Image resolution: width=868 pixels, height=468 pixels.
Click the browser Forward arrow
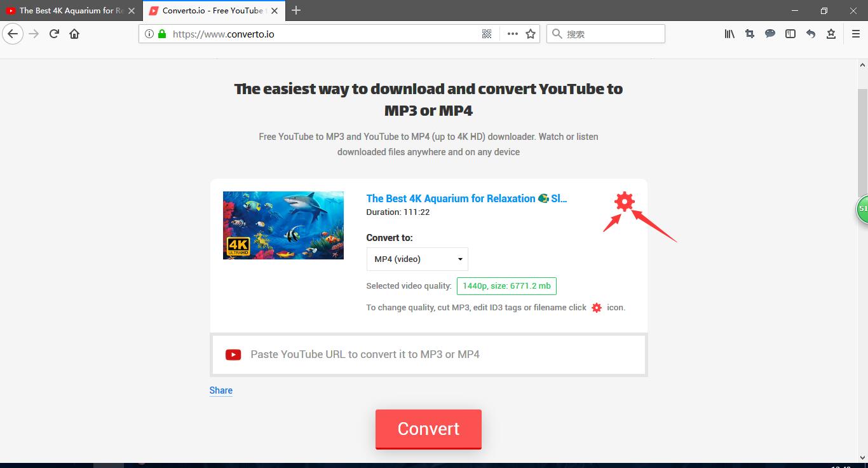34,34
